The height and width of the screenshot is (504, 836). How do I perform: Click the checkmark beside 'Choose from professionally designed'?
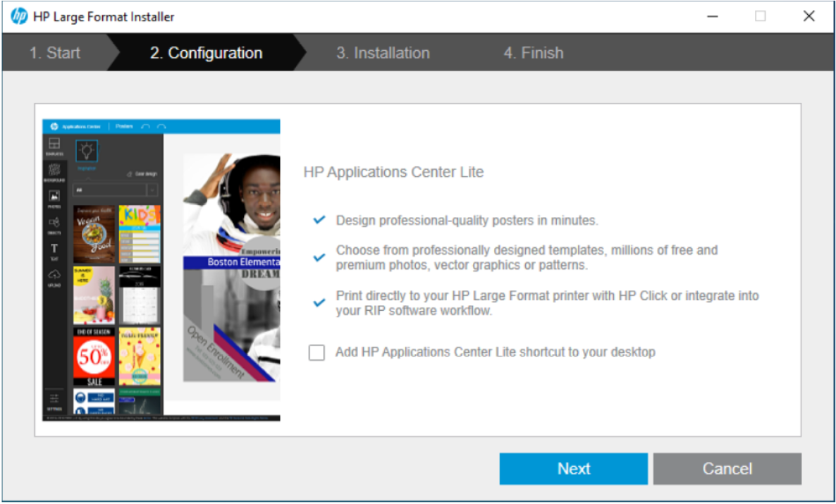319,257
